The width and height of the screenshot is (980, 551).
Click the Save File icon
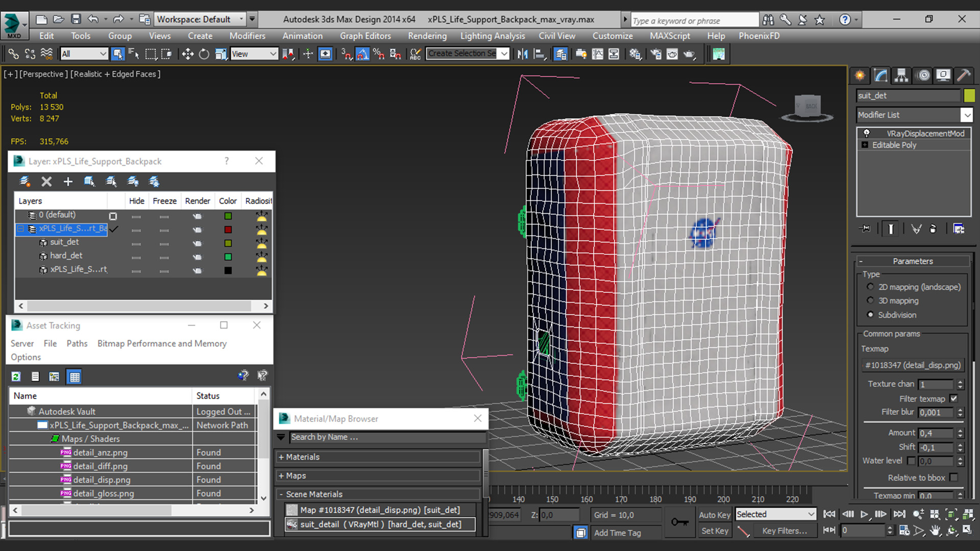[x=76, y=19]
